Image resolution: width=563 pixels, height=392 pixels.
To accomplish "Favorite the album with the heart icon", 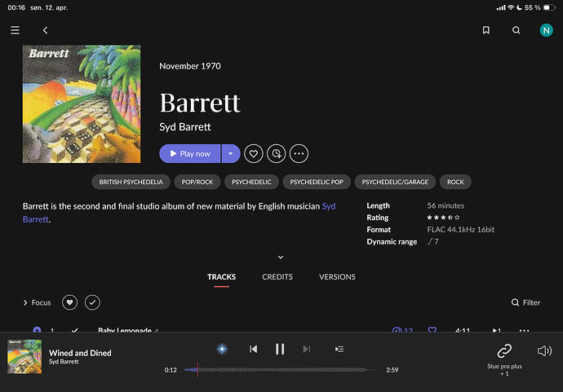I will pyautogui.click(x=254, y=153).
